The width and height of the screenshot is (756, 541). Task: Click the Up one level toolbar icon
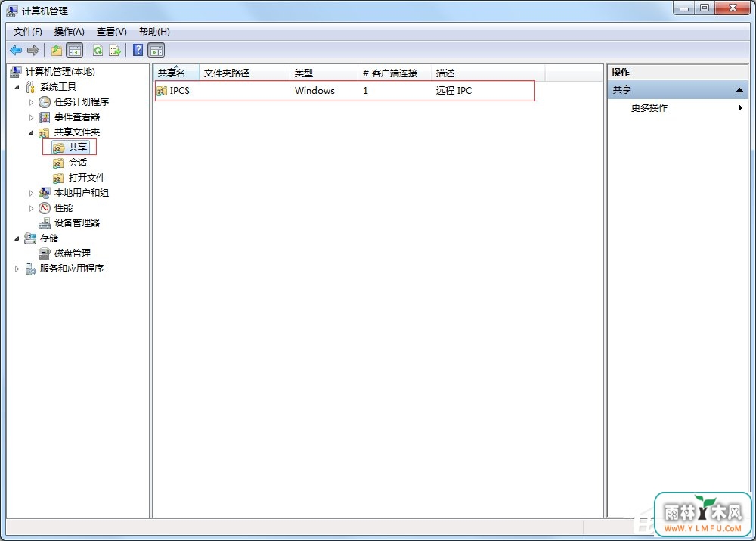pos(57,50)
